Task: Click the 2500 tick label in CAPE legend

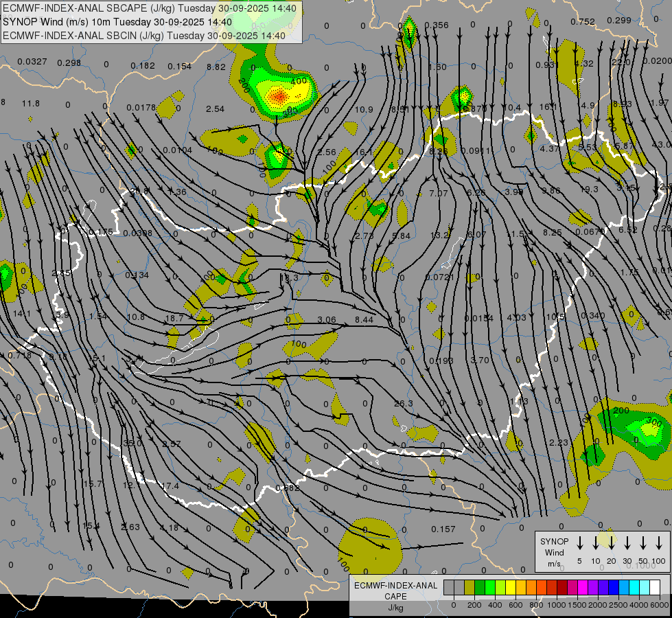Action: click(618, 605)
